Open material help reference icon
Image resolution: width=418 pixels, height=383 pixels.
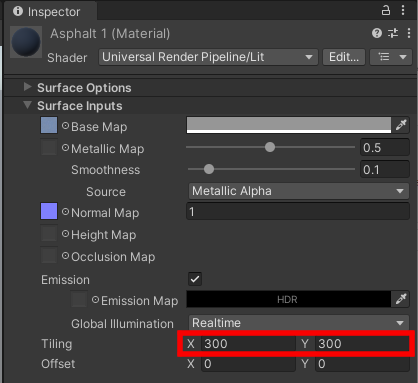(x=377, y=33)
